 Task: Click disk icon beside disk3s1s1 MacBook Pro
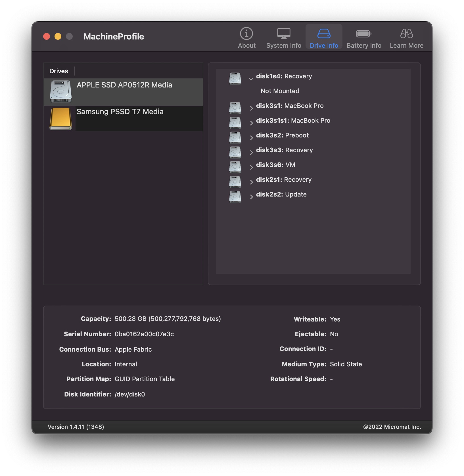click(x=235, y=123)
